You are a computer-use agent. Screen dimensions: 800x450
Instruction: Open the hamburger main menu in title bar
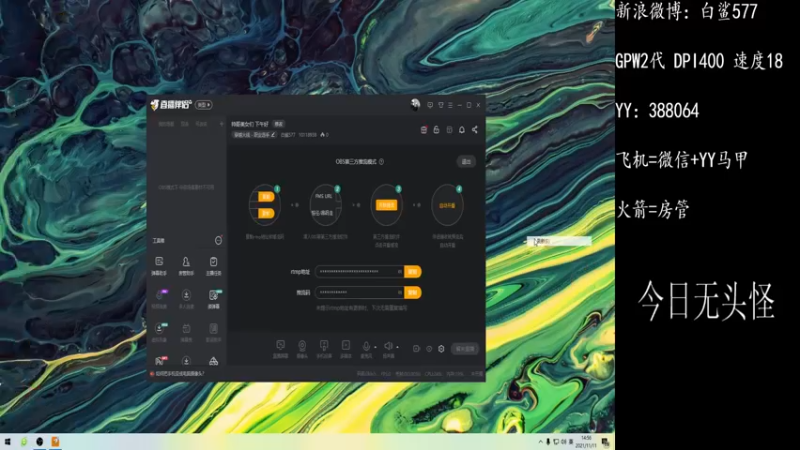450,105
